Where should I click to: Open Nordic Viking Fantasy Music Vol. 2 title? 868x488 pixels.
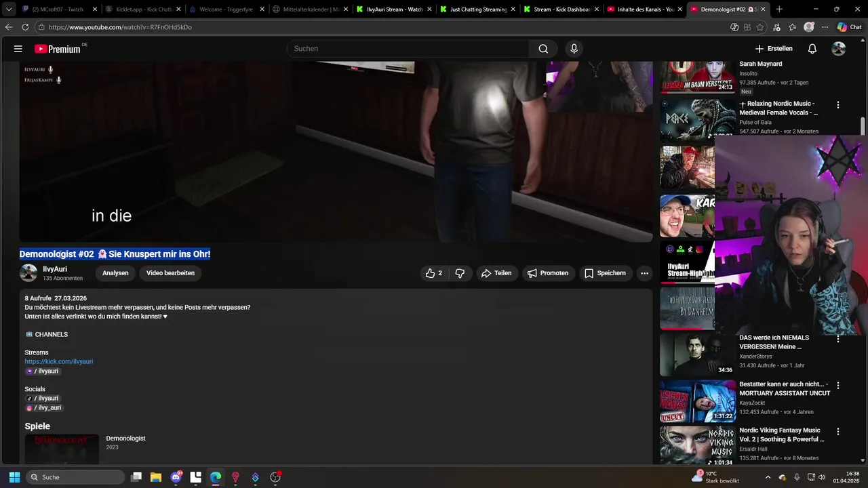[782, 434]
